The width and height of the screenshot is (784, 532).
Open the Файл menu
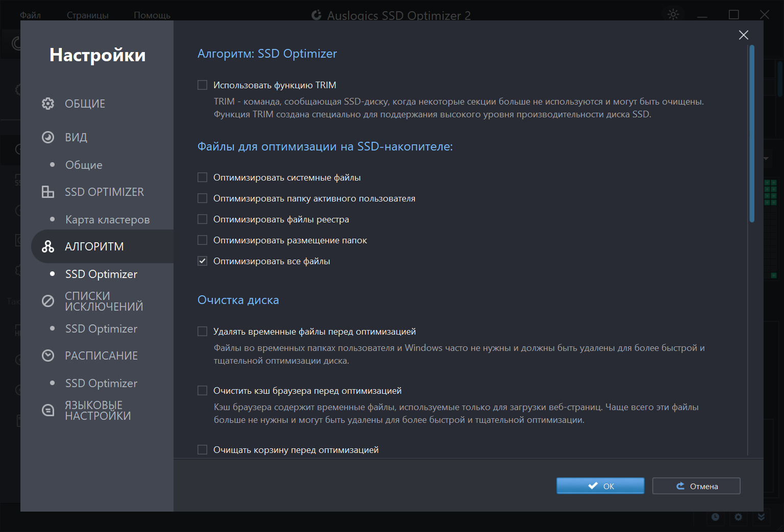coord(30,15)
